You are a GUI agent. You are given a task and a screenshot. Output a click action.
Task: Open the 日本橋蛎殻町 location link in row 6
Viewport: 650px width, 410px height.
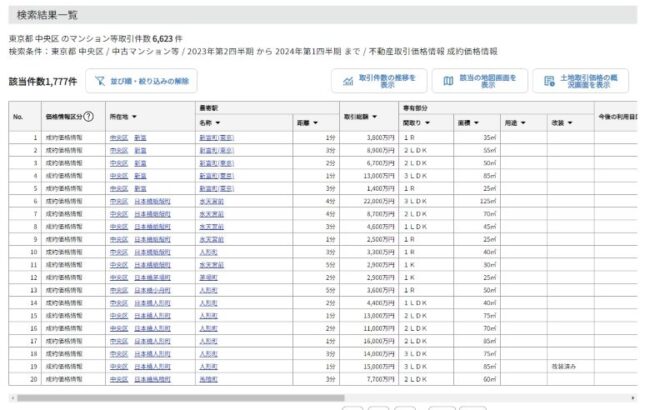[152, 201]
